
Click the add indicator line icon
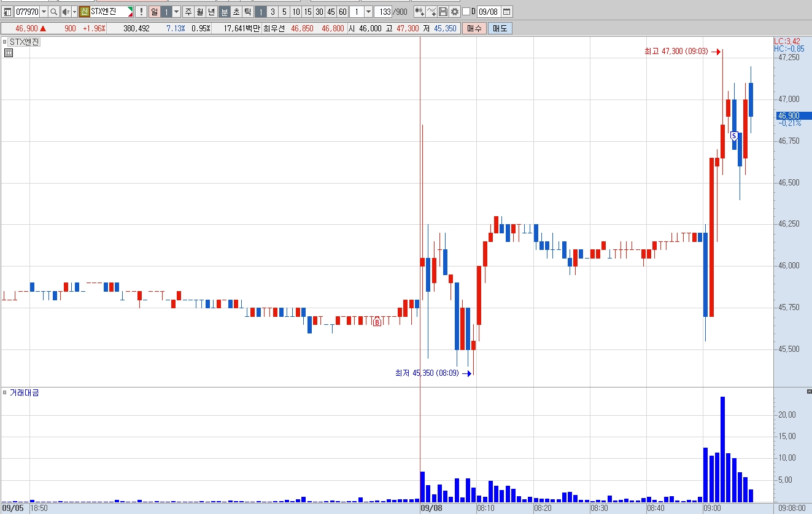[x=431, y=12]
